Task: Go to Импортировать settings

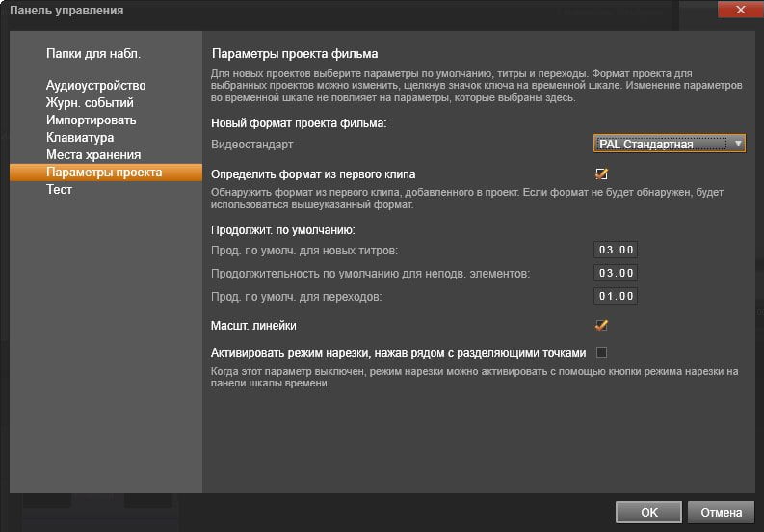Action: [x=92, y=120]
